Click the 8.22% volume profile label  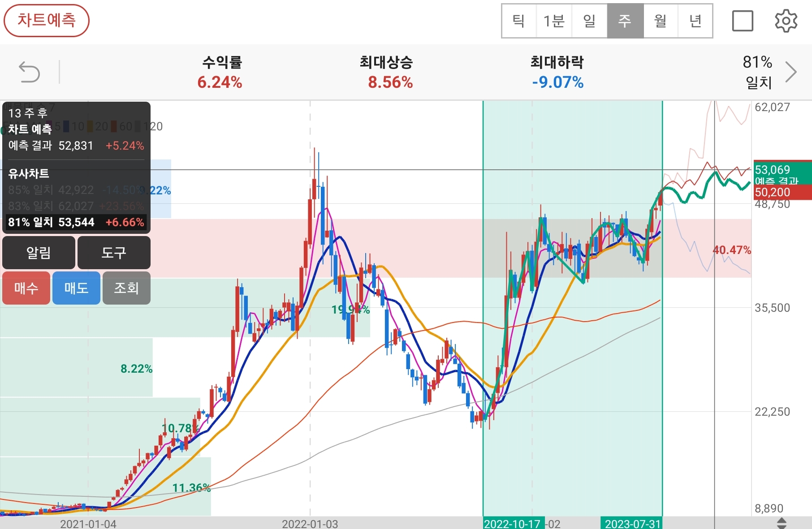click(137, 369)
